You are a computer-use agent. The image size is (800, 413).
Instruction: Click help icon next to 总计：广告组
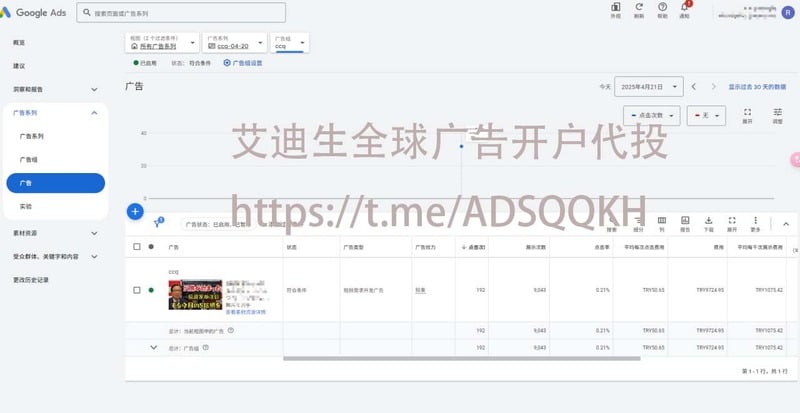pyautogui.click(x=206, y=348)
